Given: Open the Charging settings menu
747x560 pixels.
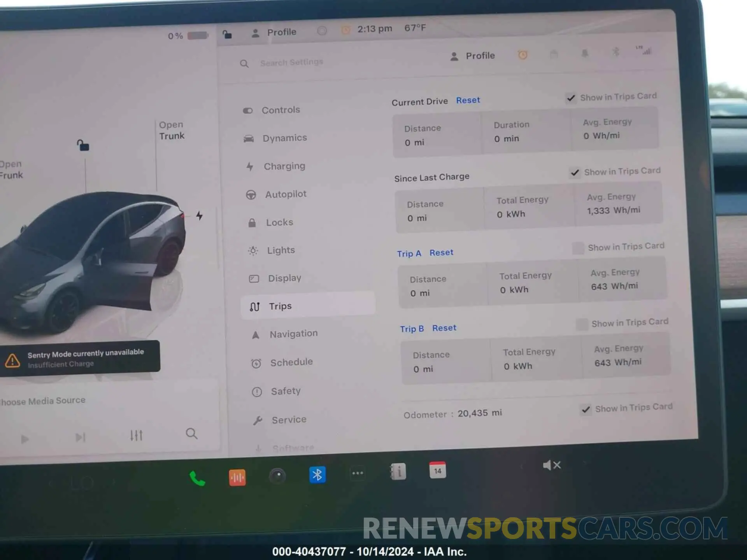Looking at the screenshot, I should [x=275, y=166].
